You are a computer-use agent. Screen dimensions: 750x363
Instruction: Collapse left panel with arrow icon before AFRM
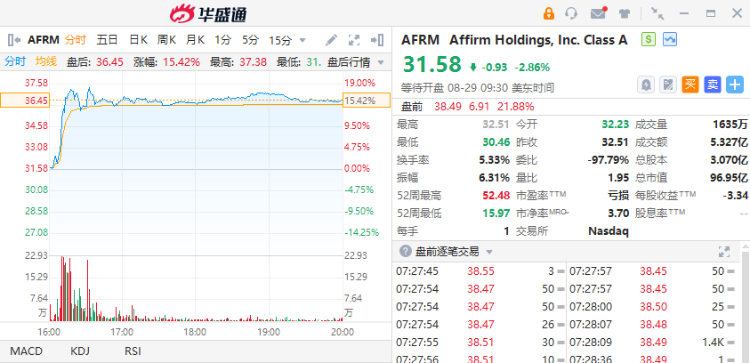click(x=14, y=40)
